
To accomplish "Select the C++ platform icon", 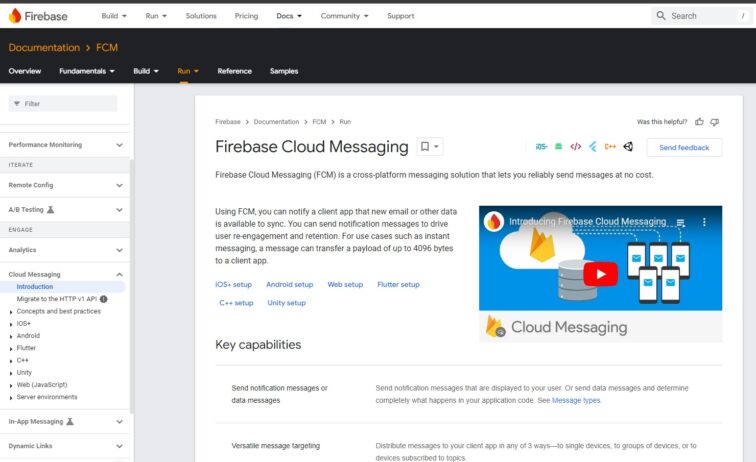I will 610,147.
